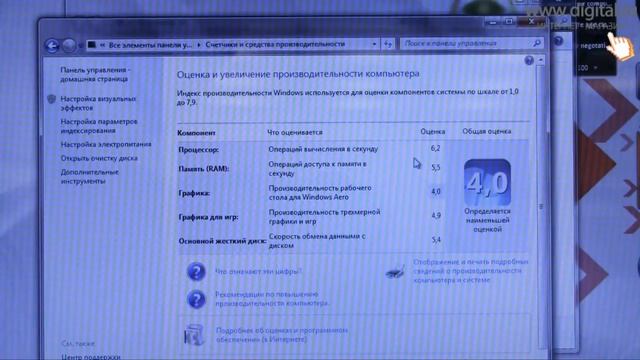
Task: Select breadcrumb 'Счетчики и средства производительности'
Action: pyautogui.click(x=275, y=44)
